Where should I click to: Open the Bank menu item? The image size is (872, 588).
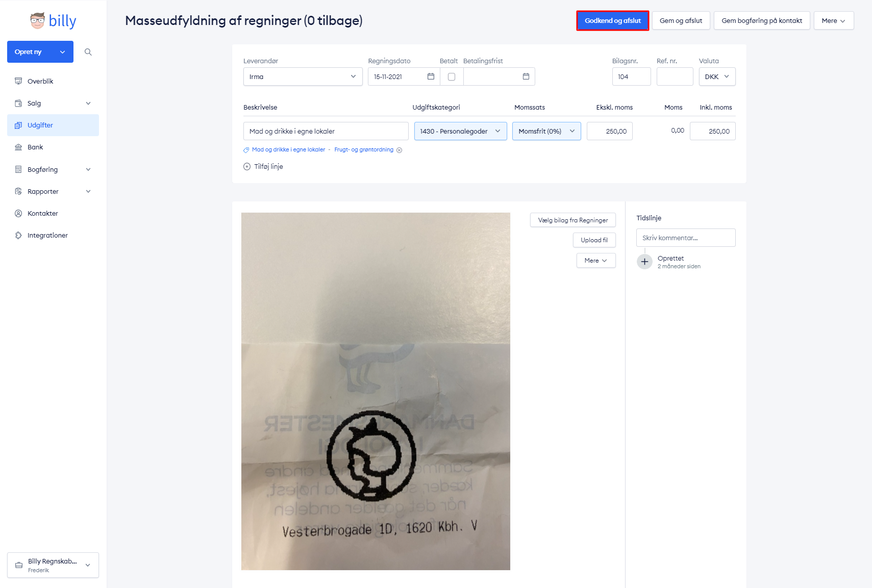click(53, 147)
